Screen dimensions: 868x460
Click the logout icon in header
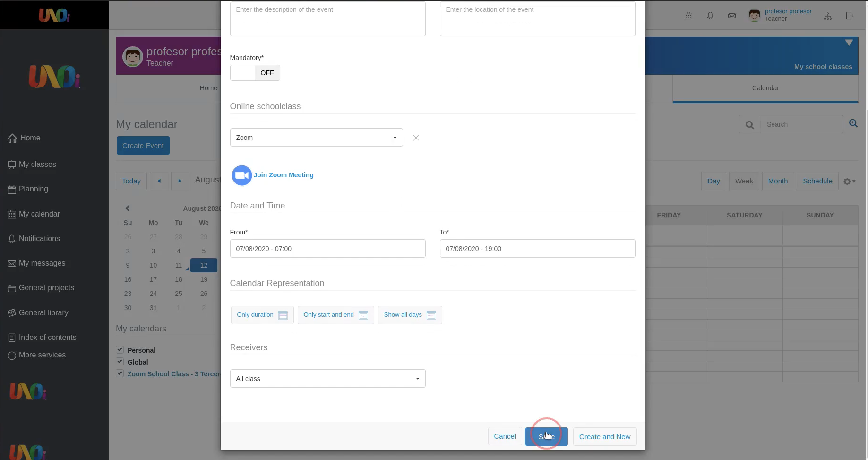point(850,16)
